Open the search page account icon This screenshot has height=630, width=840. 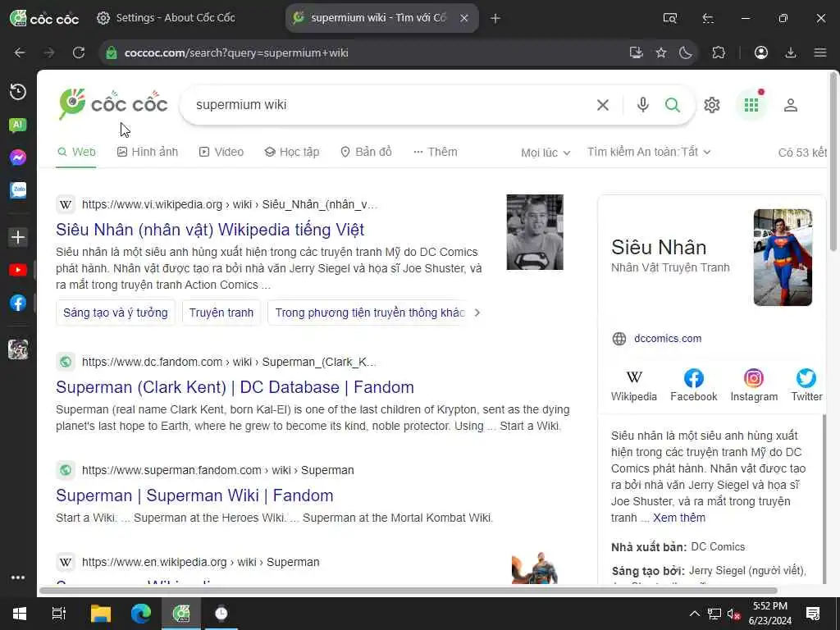[x=791, y=105]
